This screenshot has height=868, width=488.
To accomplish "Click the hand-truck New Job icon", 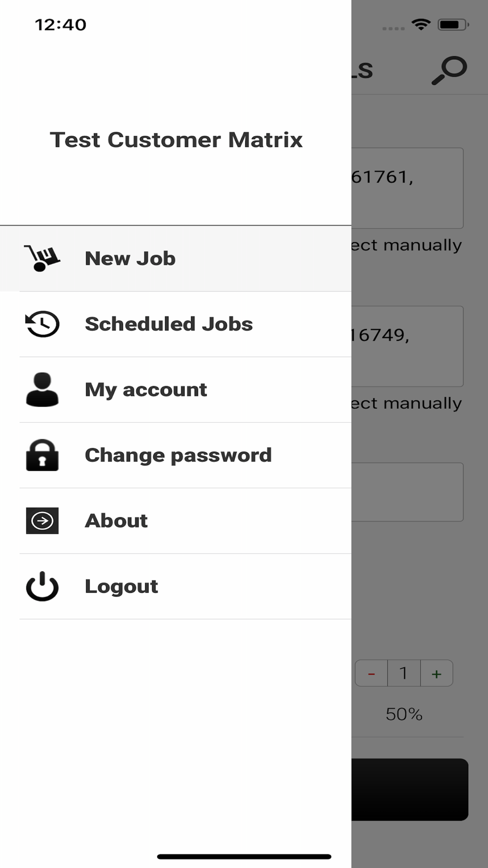I will [42, 258].
